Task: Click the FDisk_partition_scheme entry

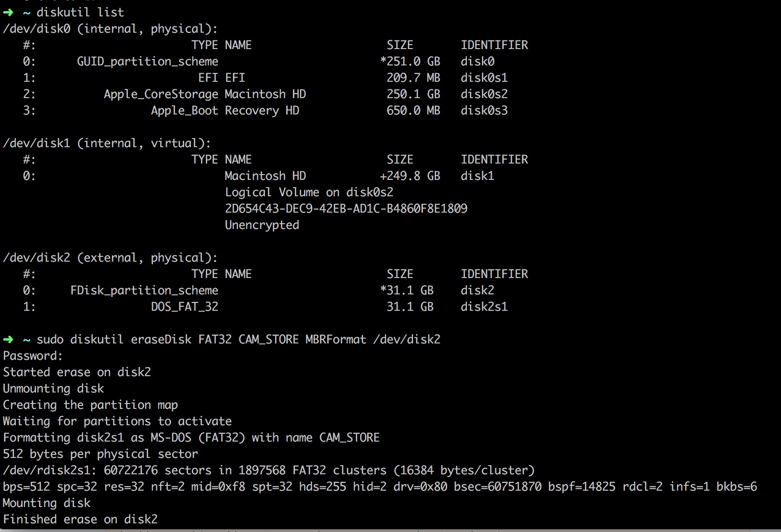Action: [x=144, y=291]
